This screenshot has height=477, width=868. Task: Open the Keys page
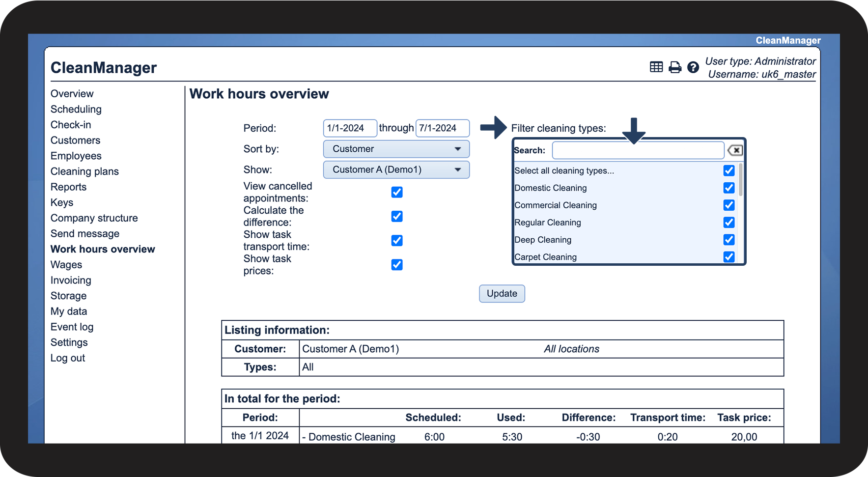[62, 202]
